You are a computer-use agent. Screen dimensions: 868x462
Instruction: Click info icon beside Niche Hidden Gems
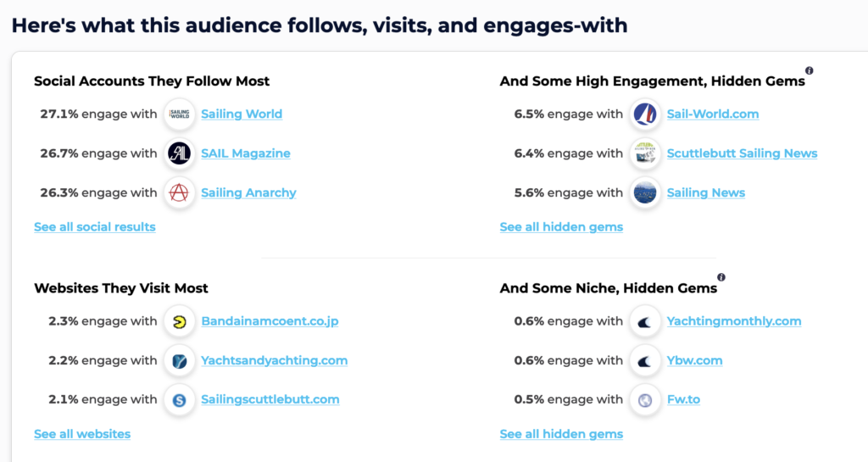pos(721,277)
